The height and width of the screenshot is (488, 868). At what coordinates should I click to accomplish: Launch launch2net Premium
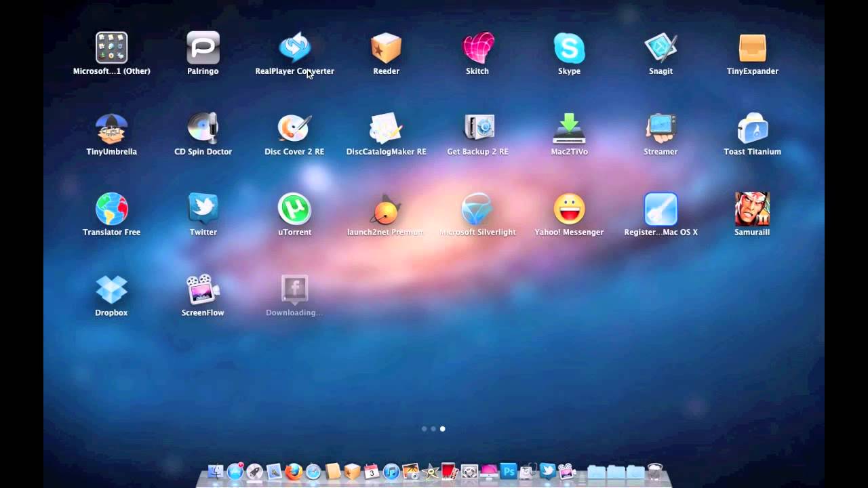386,209
